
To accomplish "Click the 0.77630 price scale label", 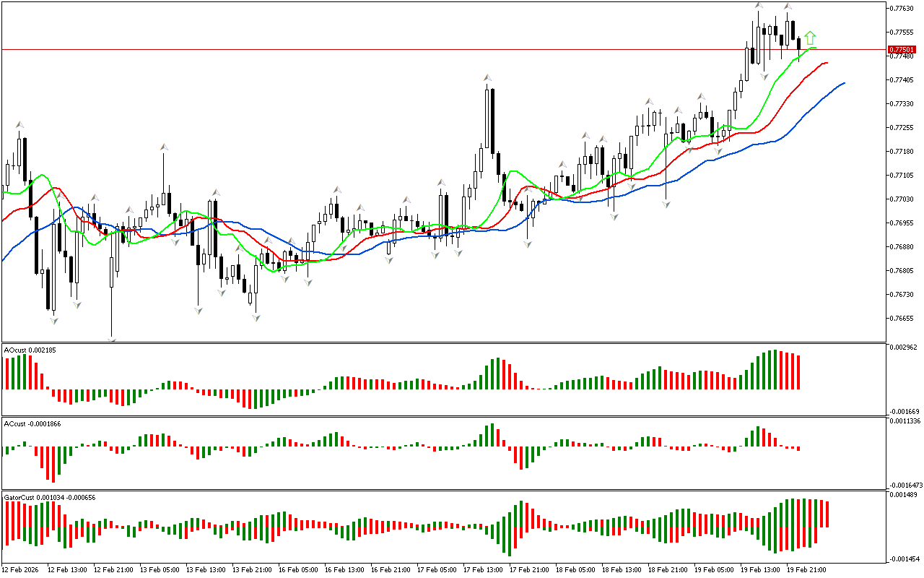I will pyautogui.click(x=903, y=9).
